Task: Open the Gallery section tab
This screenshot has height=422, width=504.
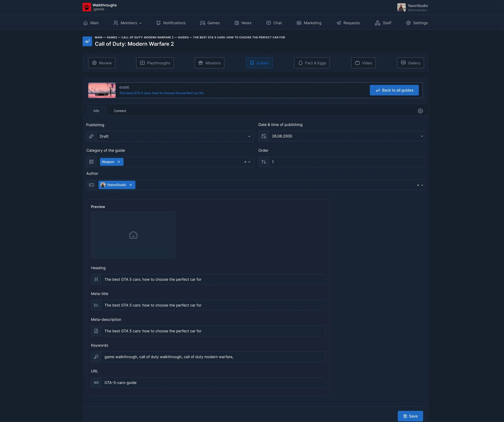Action: click(410, 63)
